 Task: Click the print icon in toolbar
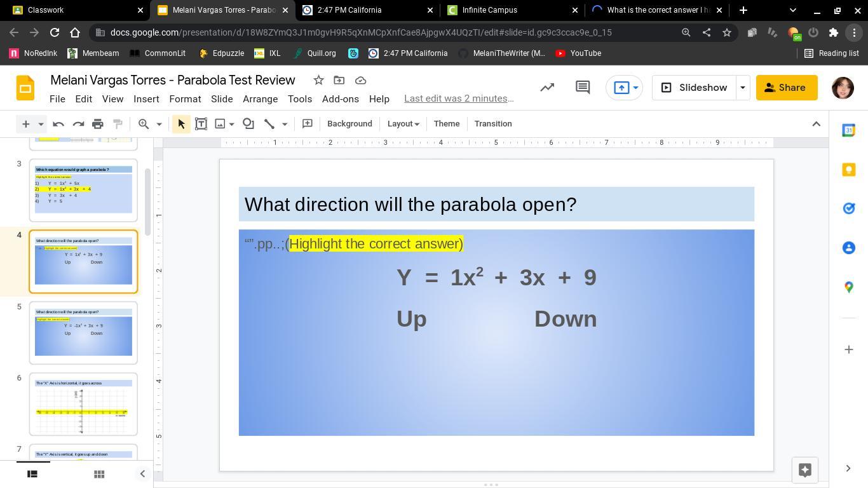[x=98, y=124]
